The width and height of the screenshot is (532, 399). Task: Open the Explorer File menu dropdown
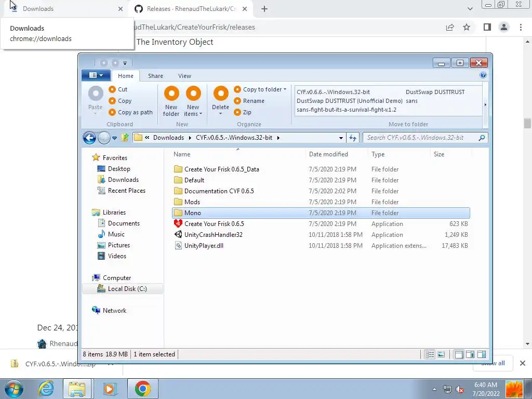96,75
